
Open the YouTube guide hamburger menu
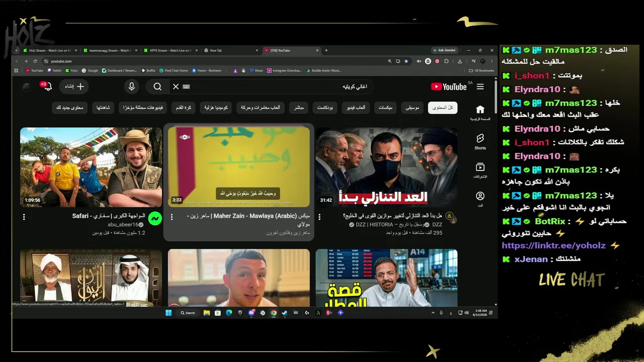[480, 86]
